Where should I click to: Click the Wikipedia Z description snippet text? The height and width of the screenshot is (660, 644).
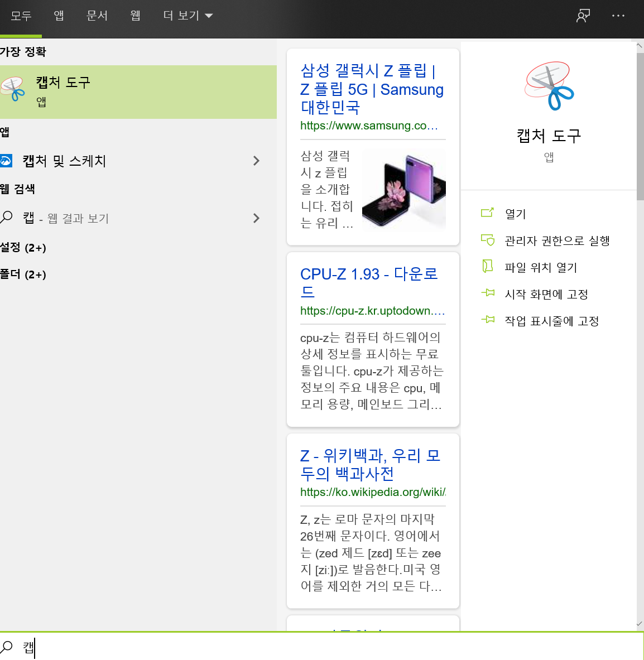(371, 553)
